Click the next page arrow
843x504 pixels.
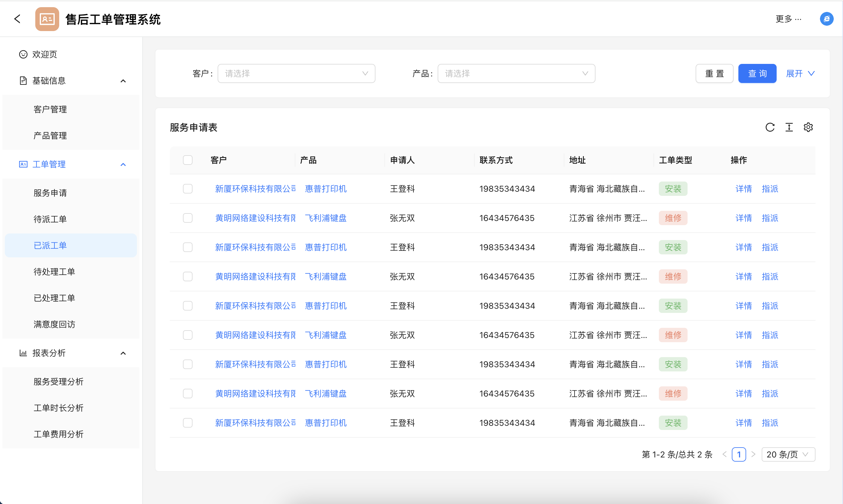(x=753, y=454)
